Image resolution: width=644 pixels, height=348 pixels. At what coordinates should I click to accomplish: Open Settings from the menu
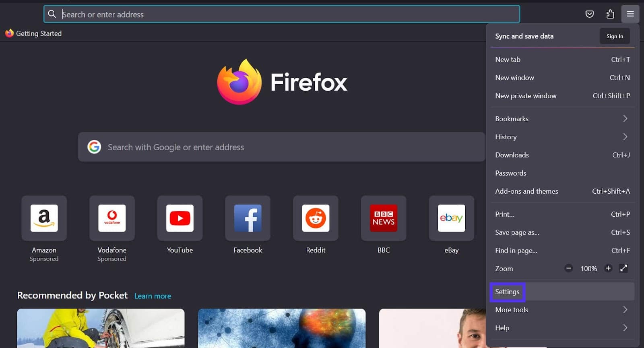(562, 291)
